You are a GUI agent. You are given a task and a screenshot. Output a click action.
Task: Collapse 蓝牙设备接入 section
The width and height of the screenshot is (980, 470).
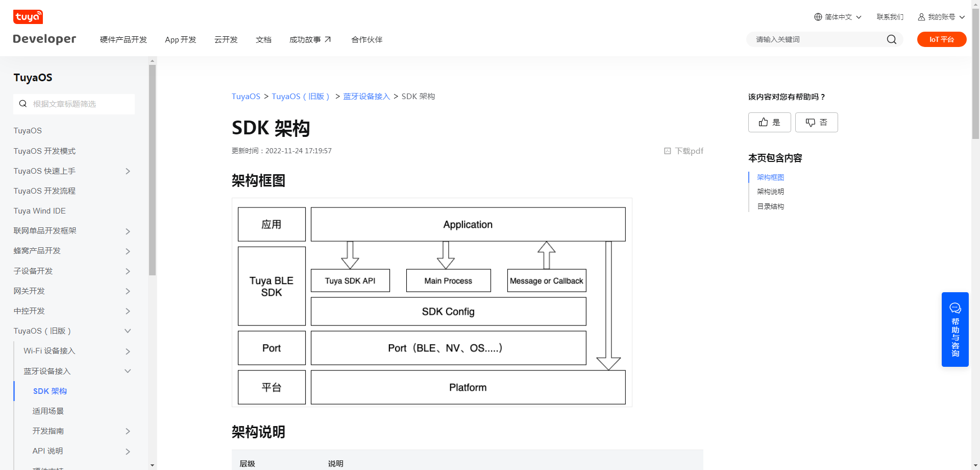point(128,371)
